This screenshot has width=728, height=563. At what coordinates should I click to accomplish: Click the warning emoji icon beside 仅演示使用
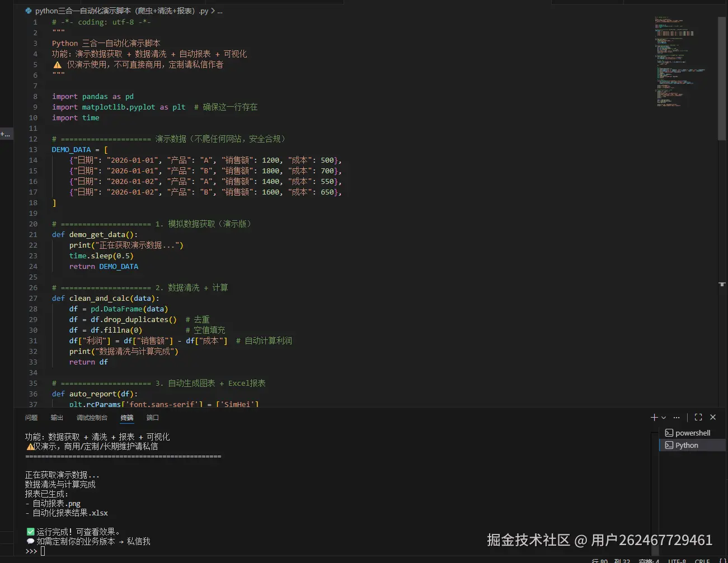58,64
